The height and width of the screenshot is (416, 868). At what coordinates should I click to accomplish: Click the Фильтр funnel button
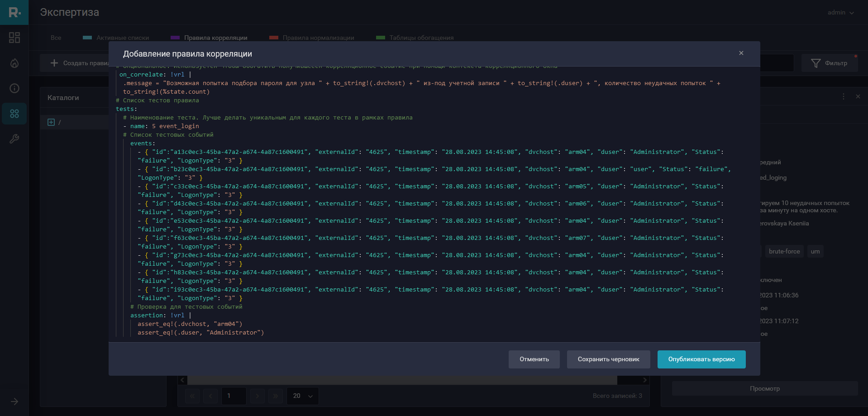tap(829, 63)
